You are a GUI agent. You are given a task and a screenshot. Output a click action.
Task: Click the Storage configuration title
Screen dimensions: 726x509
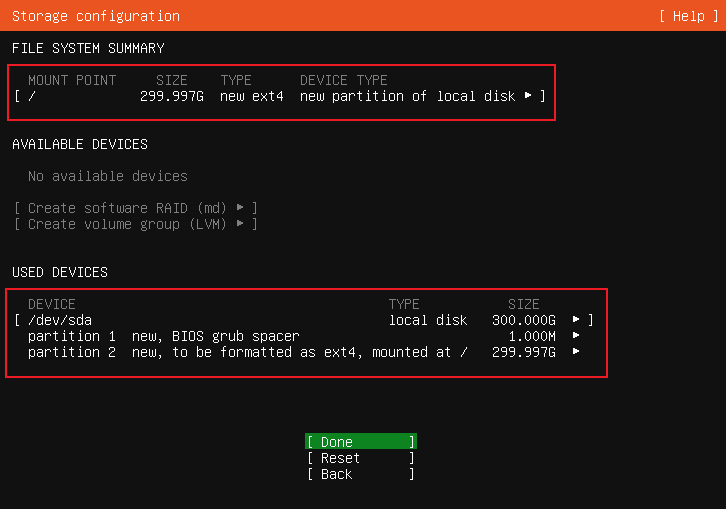pos(96,16)
